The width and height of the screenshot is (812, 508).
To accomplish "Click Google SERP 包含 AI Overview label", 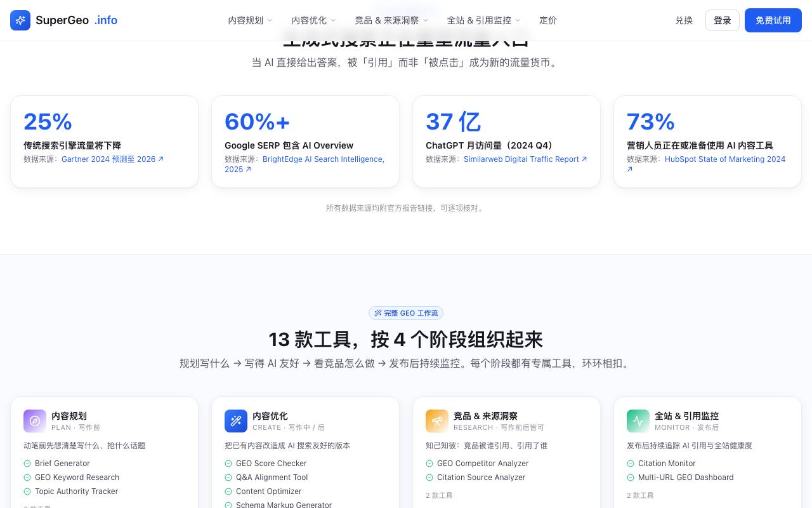I will (289, 145).
